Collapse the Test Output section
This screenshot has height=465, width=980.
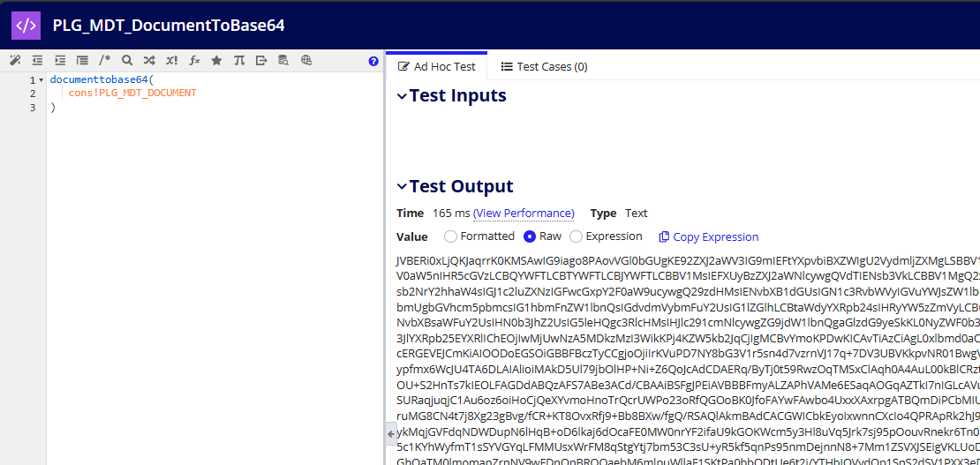coord(403,187)
